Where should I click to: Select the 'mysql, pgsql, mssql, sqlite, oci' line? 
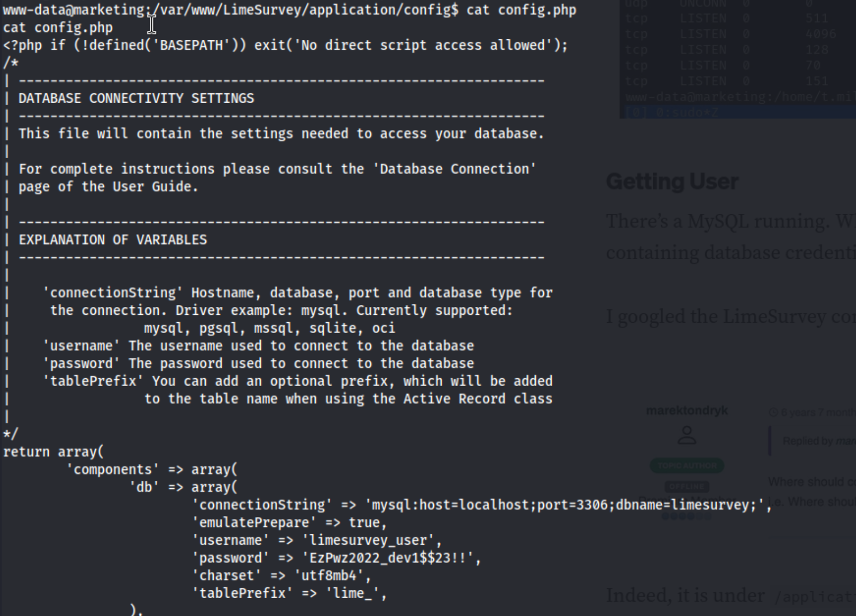pyautogui.click(x=270, y=328)
